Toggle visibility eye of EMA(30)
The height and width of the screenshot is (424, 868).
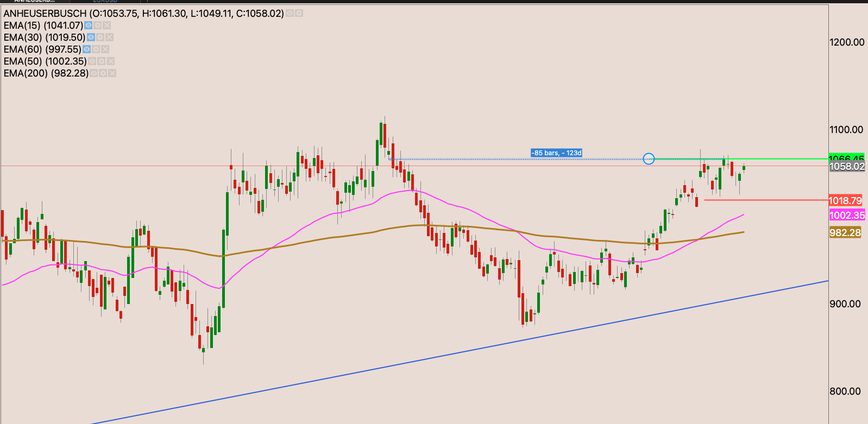pyautogui.click(x=91, y=37)
